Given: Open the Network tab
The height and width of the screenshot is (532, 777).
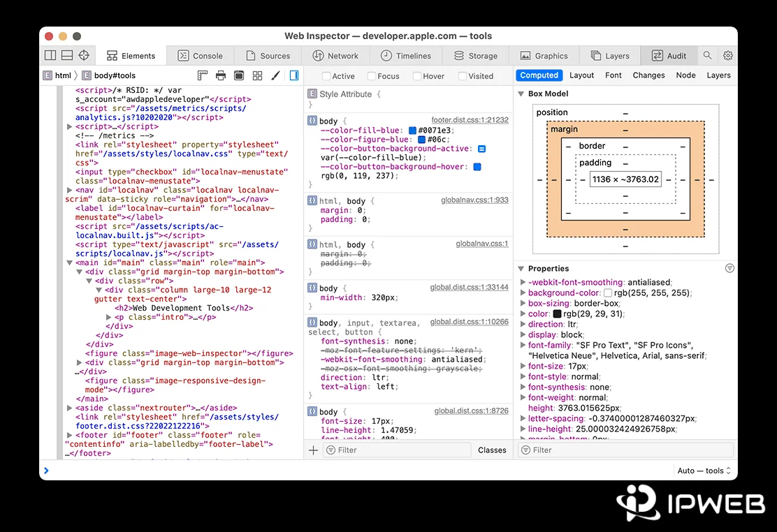Looking at the screenshot, I should [335, 55].
